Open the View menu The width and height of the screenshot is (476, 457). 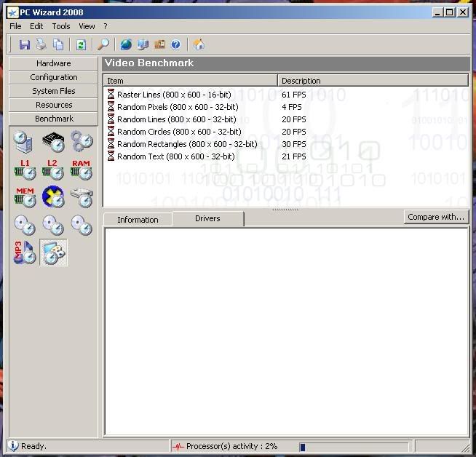tap(87, 26)
